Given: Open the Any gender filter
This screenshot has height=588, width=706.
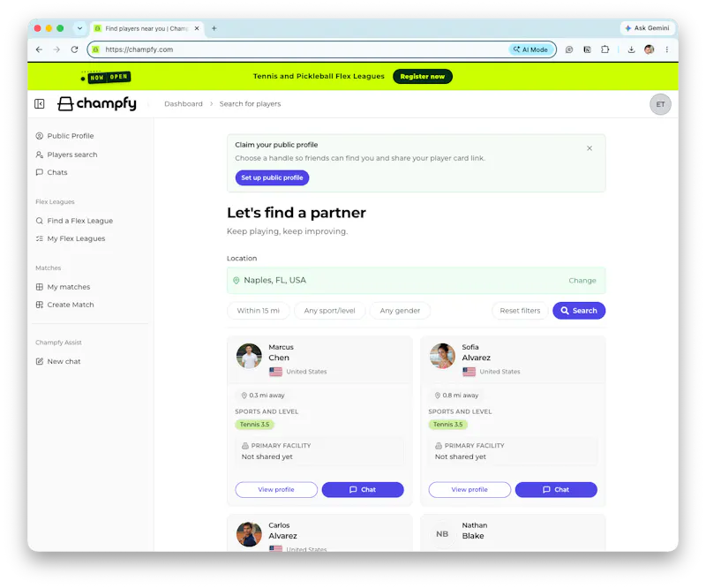Looking at the screenshot, I should (x=400, y=311).
